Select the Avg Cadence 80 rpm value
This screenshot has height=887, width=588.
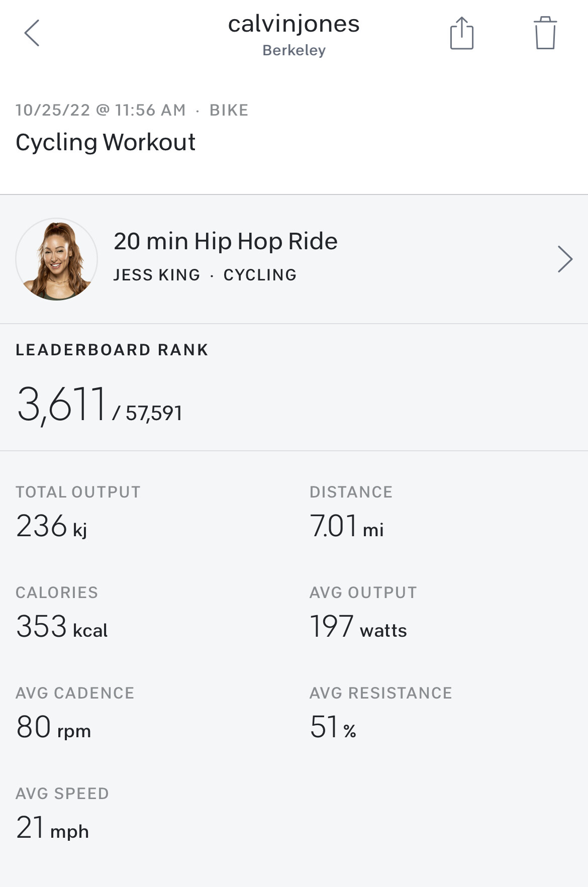[54, 727]
